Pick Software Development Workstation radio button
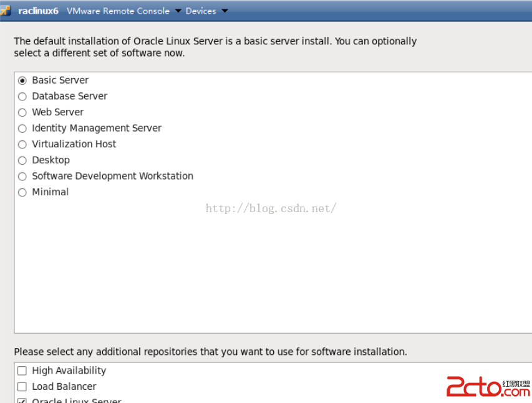The image size is (532, 403). [22, 176]
